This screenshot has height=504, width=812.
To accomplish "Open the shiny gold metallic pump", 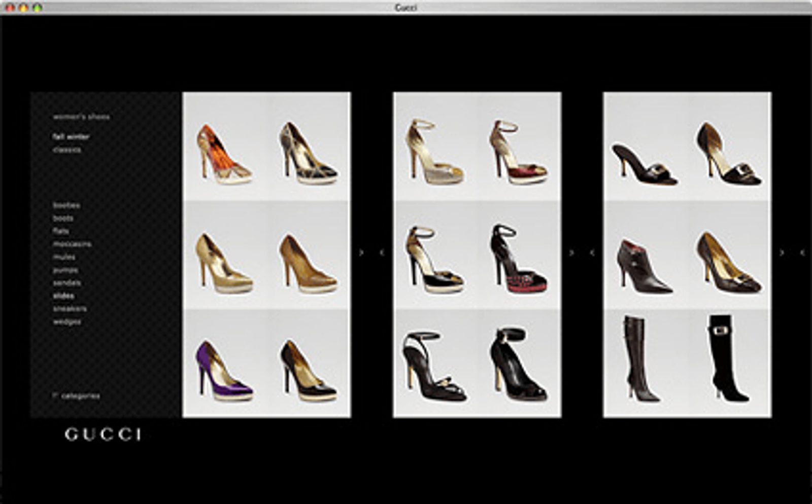I will pyautogui.click(x=224, y=263).
